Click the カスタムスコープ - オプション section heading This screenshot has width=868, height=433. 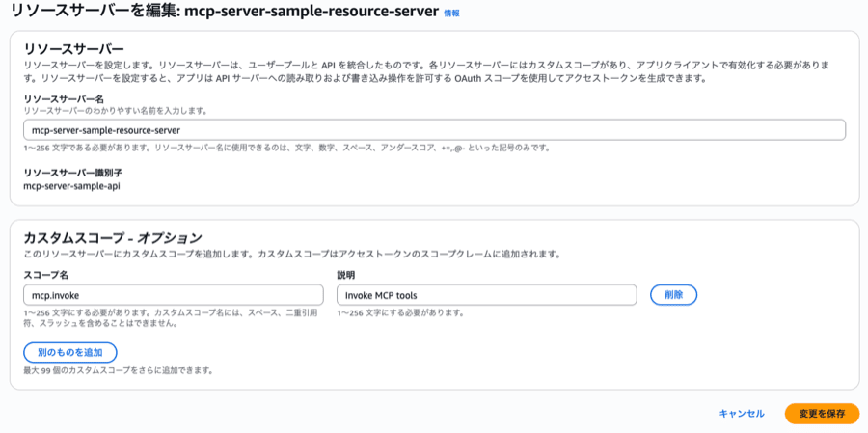click(x=113, y=237)
